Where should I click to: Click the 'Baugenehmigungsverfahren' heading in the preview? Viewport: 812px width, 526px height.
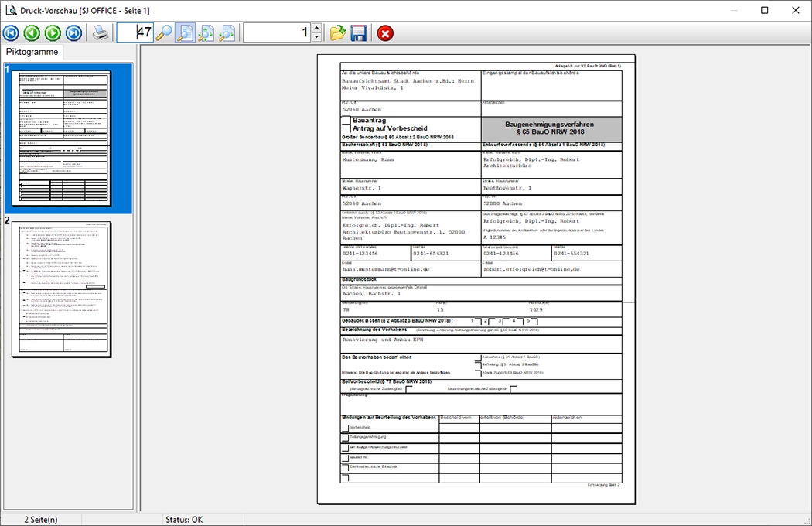point(549,125)
